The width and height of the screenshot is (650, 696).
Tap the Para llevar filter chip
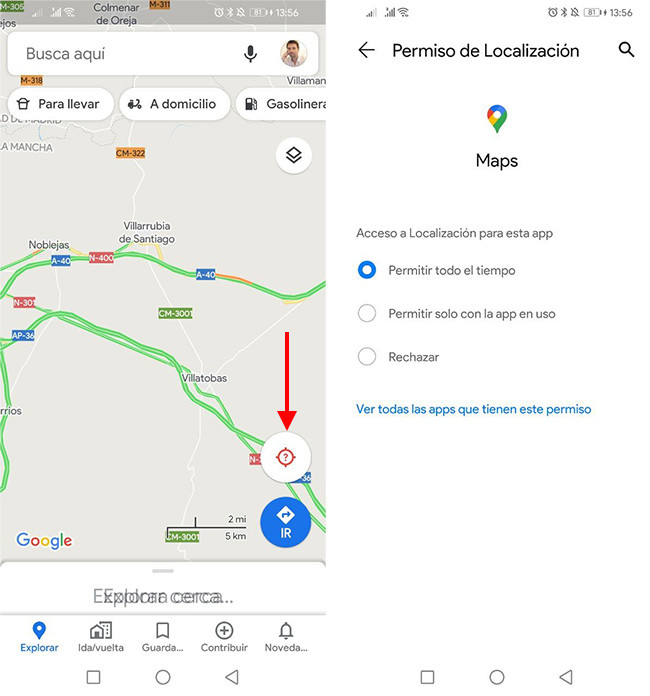[60, 104]
